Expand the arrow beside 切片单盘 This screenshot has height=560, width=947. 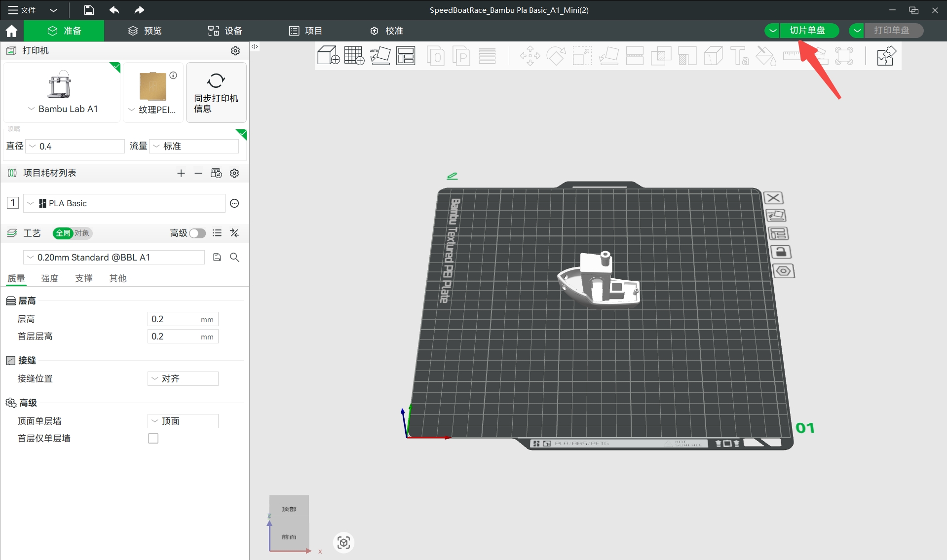point(772,31)
